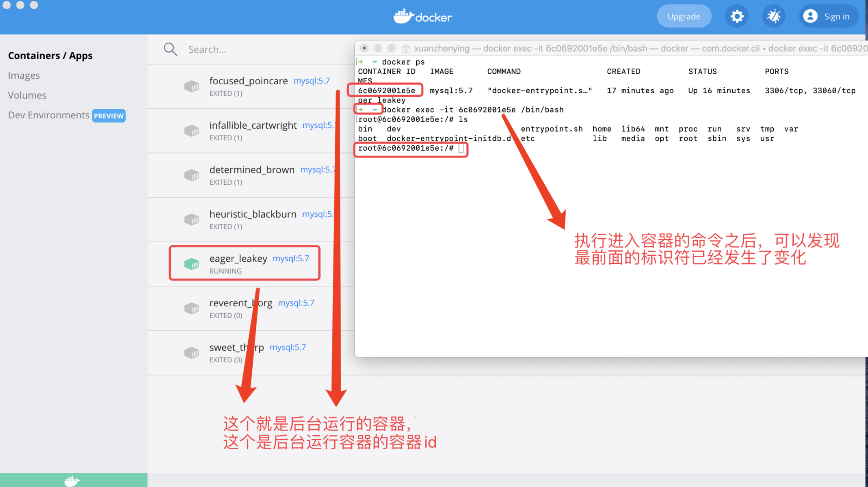Open mysql:5 image link for determined_brown

[x=317, y=170]
